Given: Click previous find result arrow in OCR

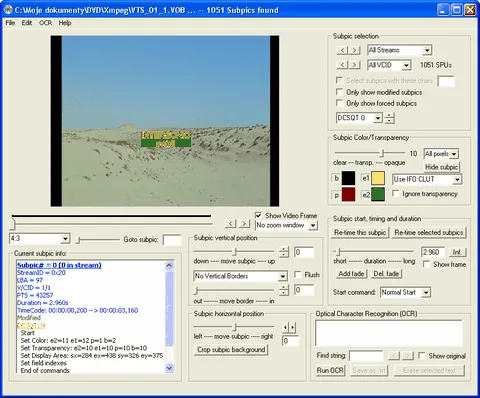Looking at the screenshot, I should (x=394, y=356).
